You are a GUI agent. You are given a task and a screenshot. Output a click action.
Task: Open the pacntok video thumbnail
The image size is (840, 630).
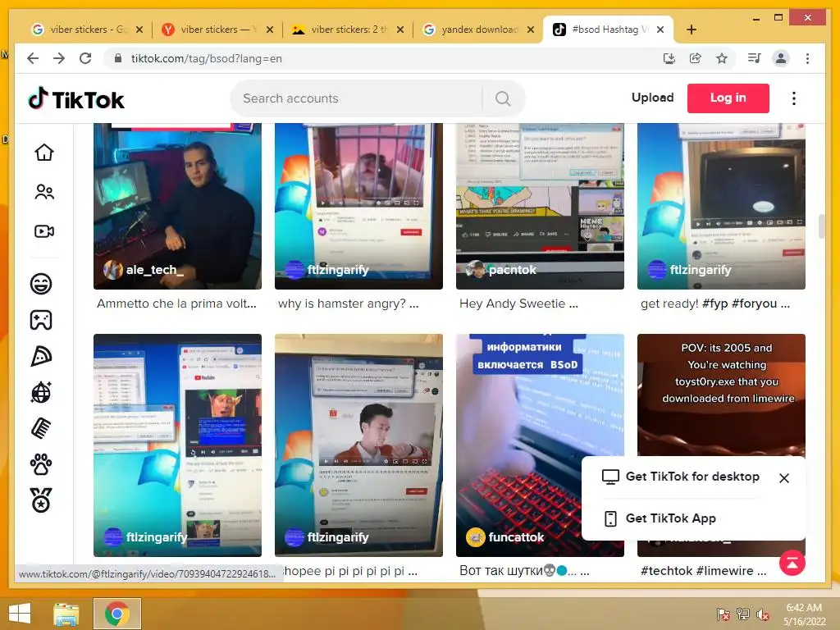[x=540, y=206]
